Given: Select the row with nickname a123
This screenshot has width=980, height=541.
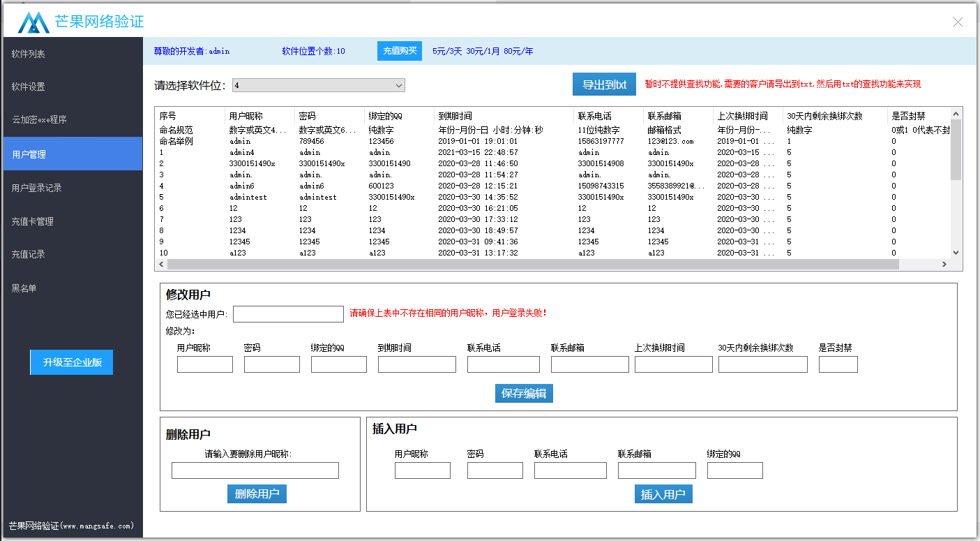Looking at the screenshot, I should tap(552, 253).
